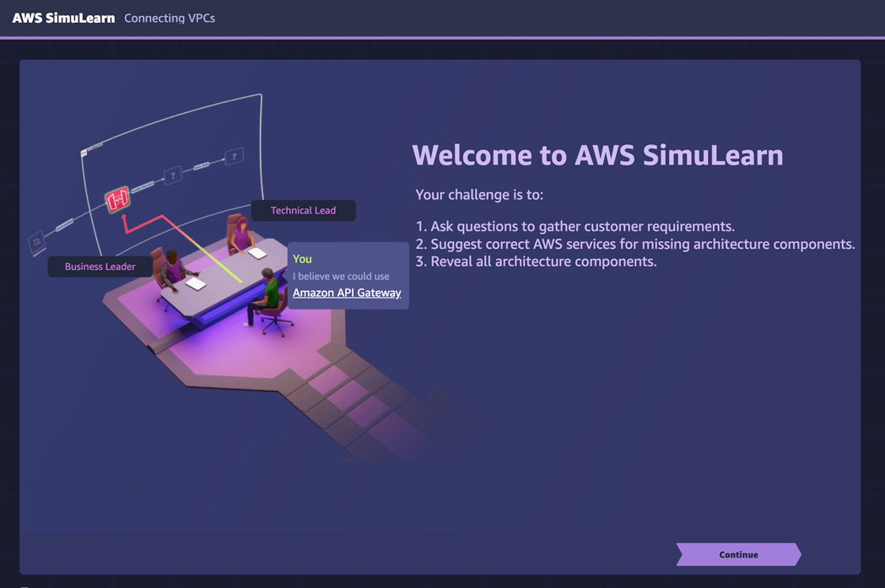Click the Technical Lead character in purple
This screenshot has width=885, height=588.
240,235
